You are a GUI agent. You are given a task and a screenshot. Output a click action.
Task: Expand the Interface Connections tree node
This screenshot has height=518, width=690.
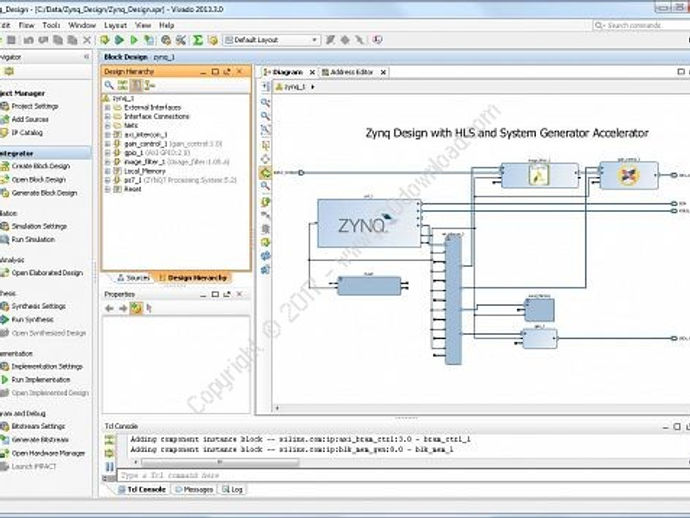point(107,117)
